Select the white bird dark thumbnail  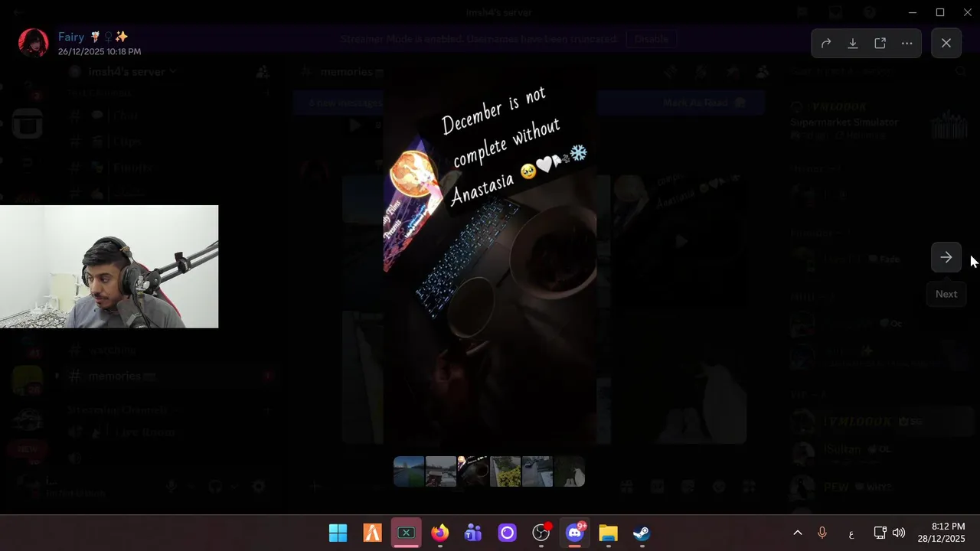click(570, 471)
